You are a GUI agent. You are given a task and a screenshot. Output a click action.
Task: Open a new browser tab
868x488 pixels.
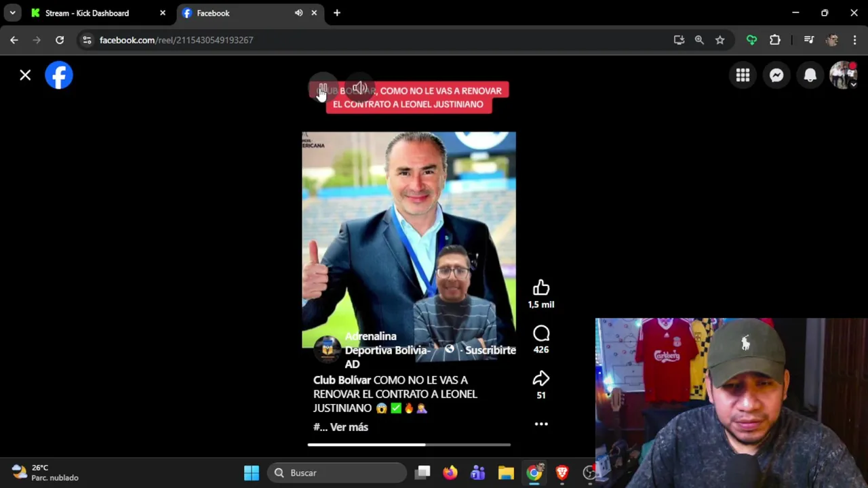click(337, 13)
